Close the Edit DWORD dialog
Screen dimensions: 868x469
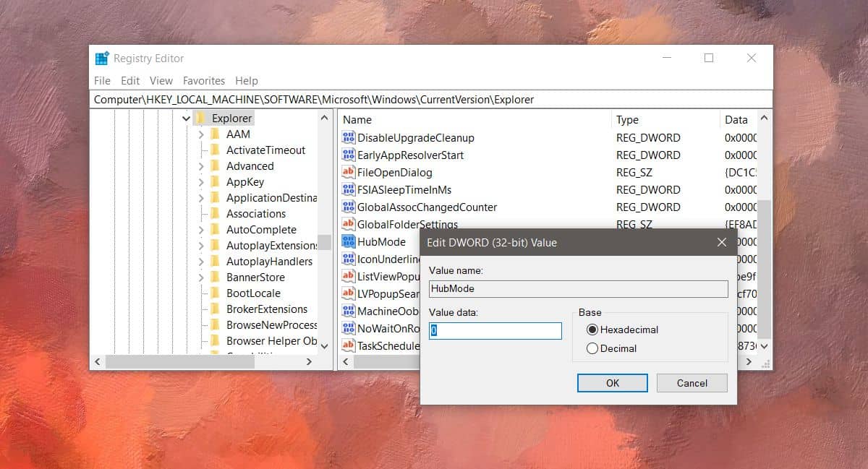[x=721, y=243]
